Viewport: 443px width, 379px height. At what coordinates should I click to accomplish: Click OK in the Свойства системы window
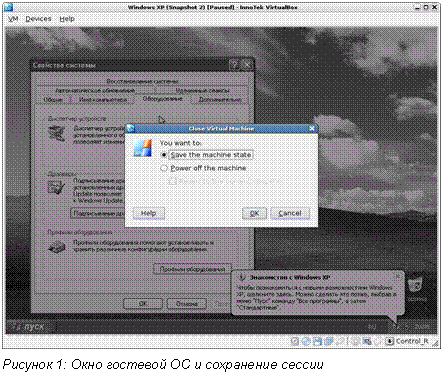tap(143, 304)
